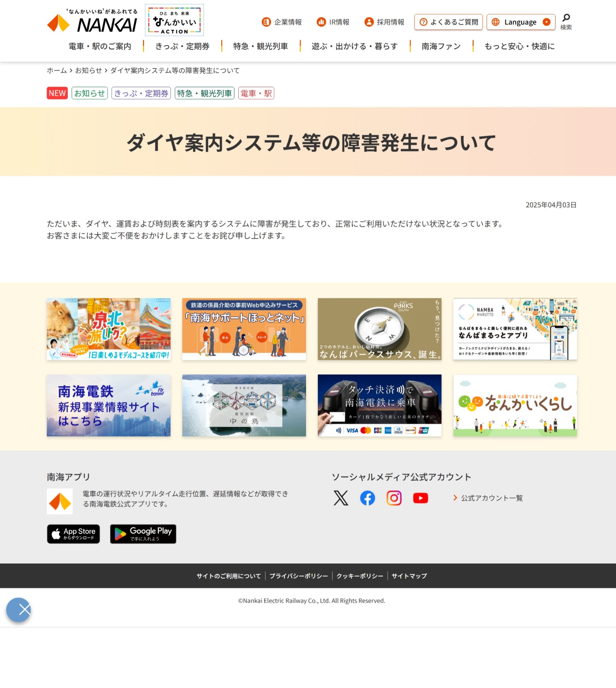Open 遊ぶ・出かける・暮らす menu
Image resolution: width=616 pixels, height=688 pixels.
(x=355, y=46)
